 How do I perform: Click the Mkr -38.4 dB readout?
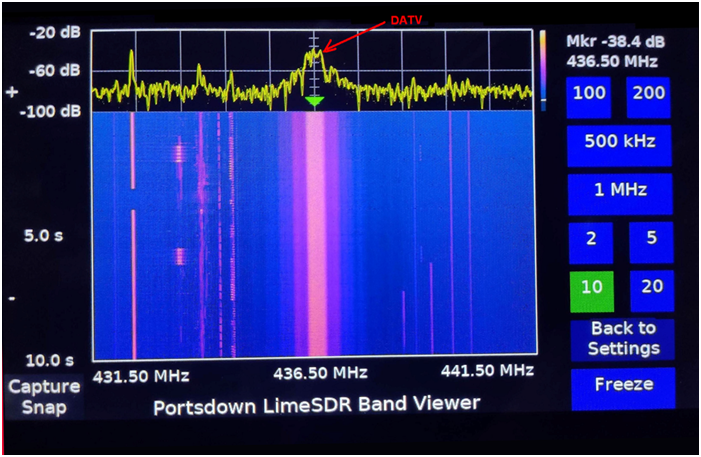[612, 41]
